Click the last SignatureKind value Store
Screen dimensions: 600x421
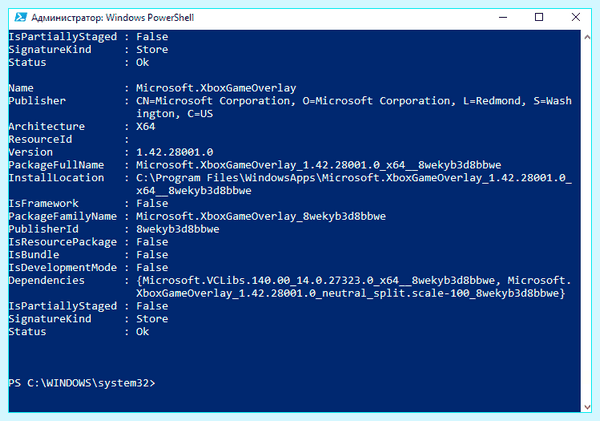click(x=152, y=319)
